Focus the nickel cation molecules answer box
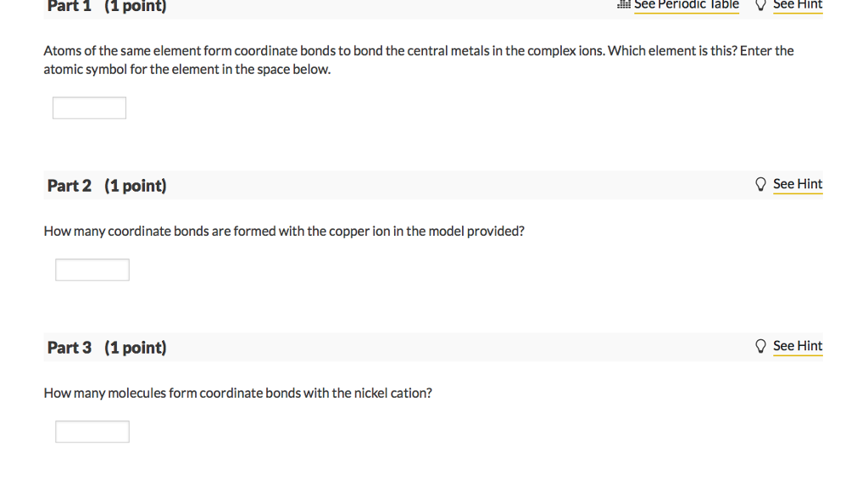The image size is (868, 485). pos(92,432)
